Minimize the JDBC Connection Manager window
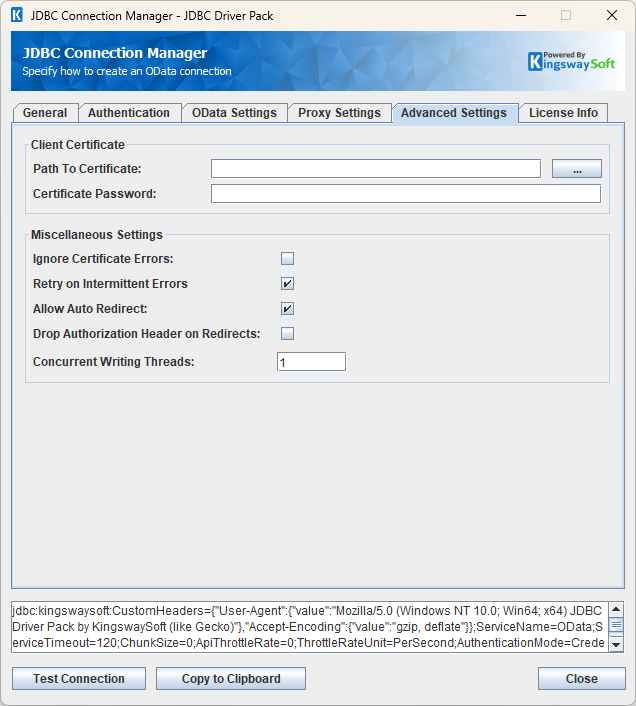Image resolution: width=636 pixels, height=706 pixels. (521, 15)
